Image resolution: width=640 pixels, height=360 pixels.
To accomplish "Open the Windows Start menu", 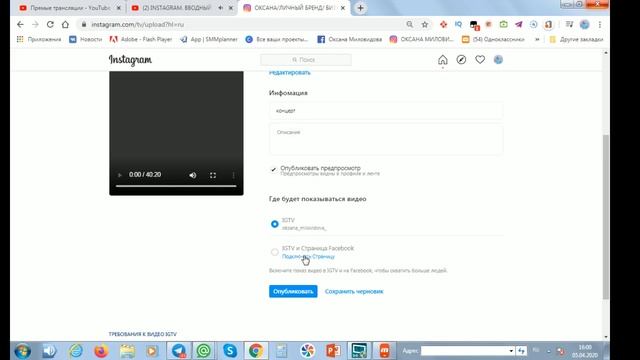I will [x=22, y=351].
